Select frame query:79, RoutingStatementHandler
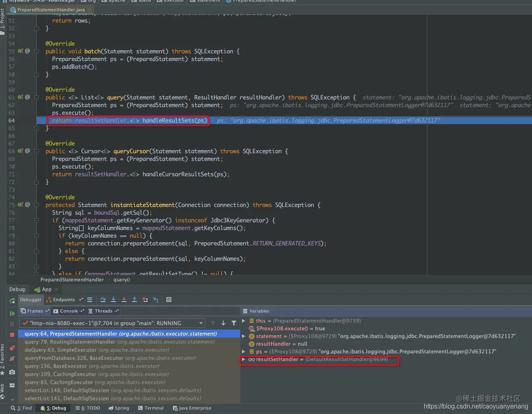 pos(129,342)
